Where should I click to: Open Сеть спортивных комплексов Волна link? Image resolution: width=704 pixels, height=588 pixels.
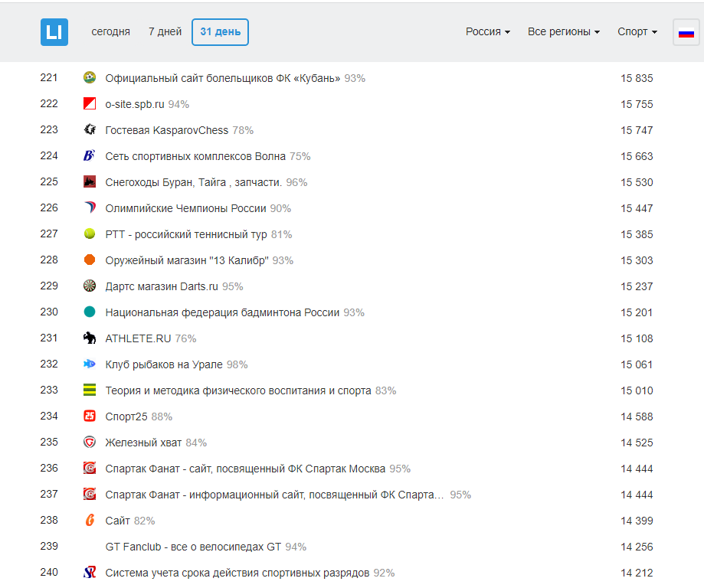pyautogui.click(x=195, y=156)
